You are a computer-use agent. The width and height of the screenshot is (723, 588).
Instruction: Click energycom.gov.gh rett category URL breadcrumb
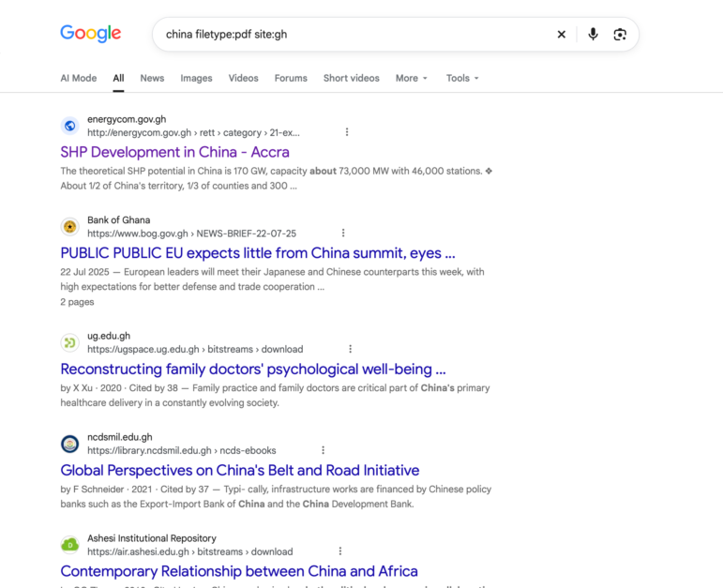194,133
